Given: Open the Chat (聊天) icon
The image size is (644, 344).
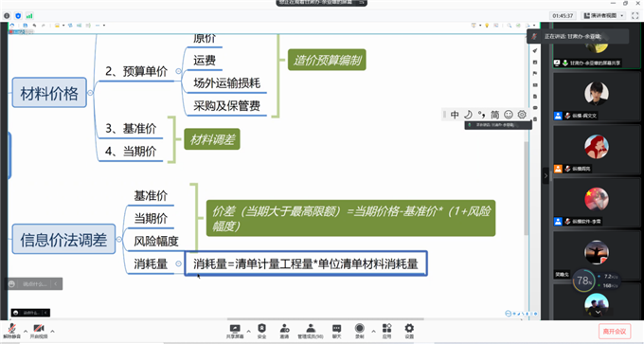Looking at the screenshot, I should tap(336, 331).
